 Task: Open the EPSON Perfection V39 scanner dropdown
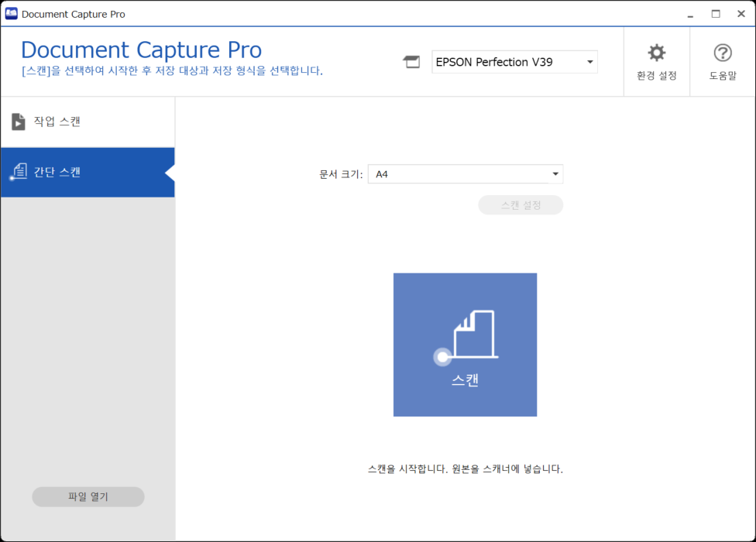(514, 62)
